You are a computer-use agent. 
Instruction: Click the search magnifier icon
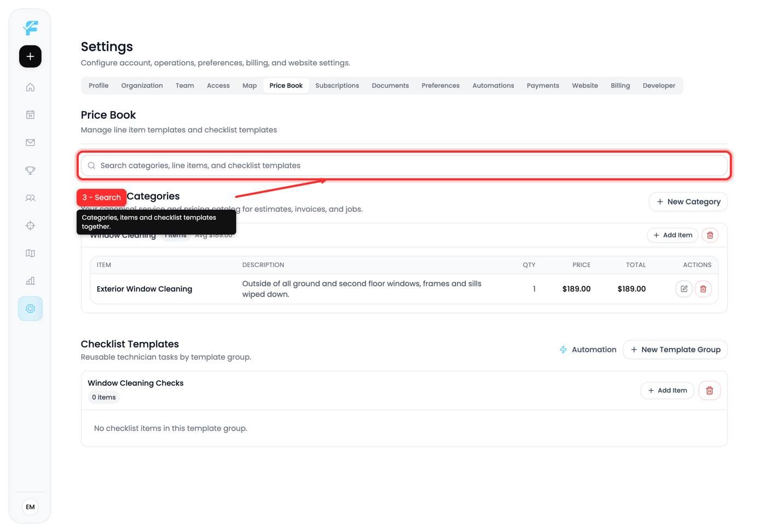91,165
